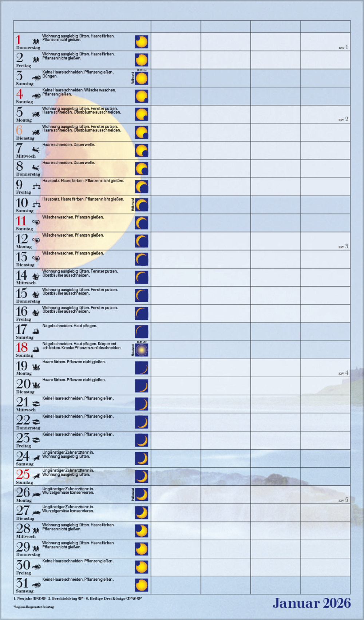Click the Januar 2026 month title

pos(312,603)
